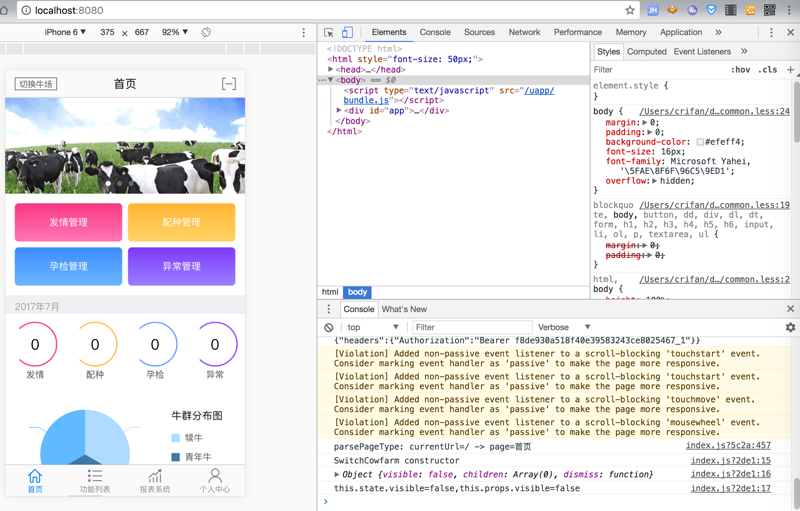Image resolution: width=800 pixels, height=511 pixels.
Task: Tap the 配种管理 orange button
Action: [x=182, y=222]
